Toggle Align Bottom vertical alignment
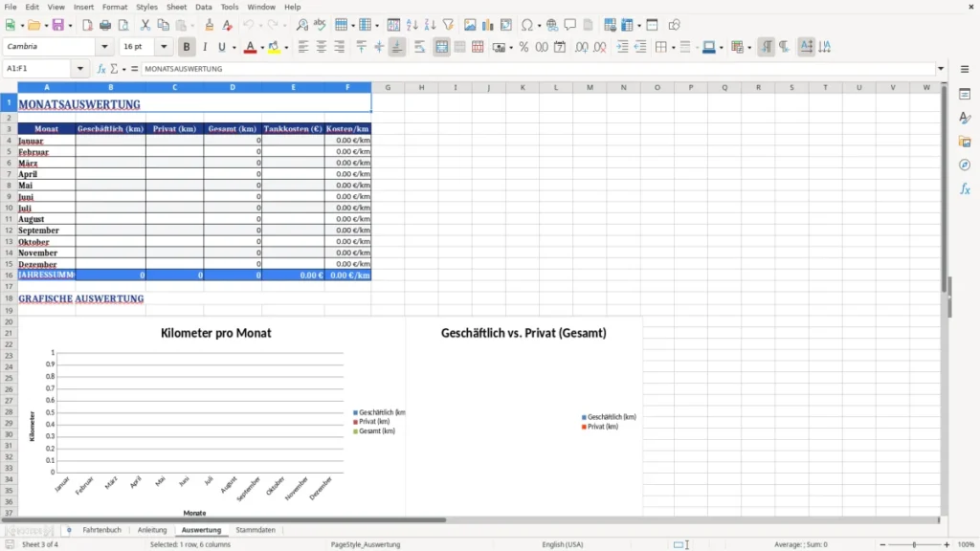980x551 pixels. (397, 47)
